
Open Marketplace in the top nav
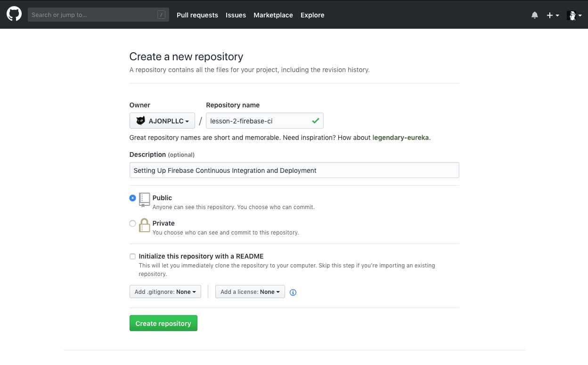tap(273, 15)
